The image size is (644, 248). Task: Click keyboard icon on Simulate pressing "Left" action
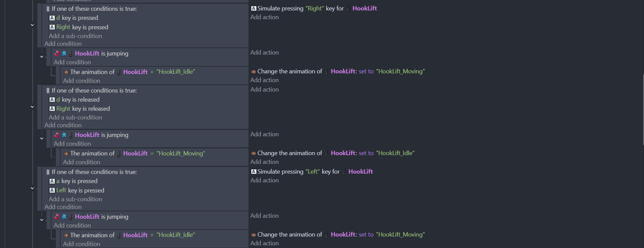[254, 172]
